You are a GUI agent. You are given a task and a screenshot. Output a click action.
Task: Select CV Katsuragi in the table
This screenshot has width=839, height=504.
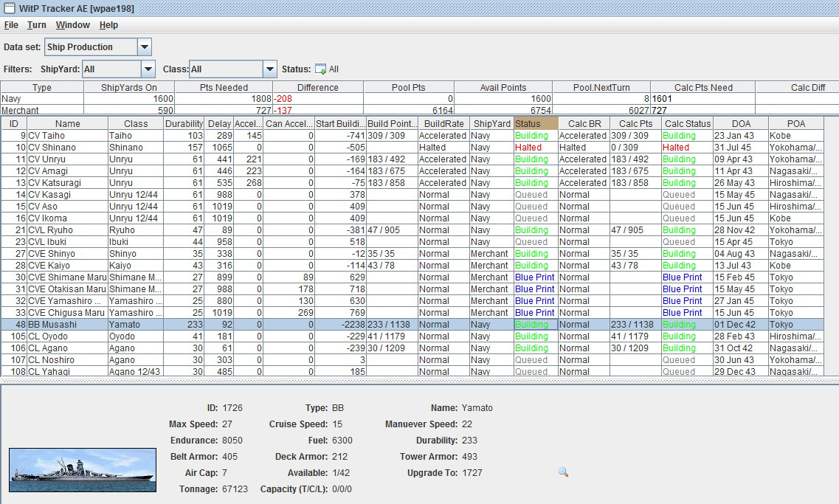click(55, 183)
